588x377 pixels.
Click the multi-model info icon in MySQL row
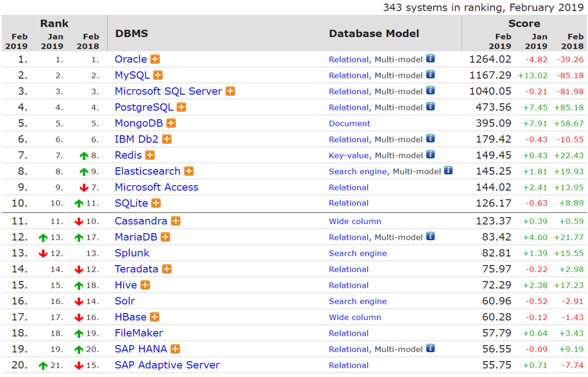pyautogui.click(x=430, y=74)
